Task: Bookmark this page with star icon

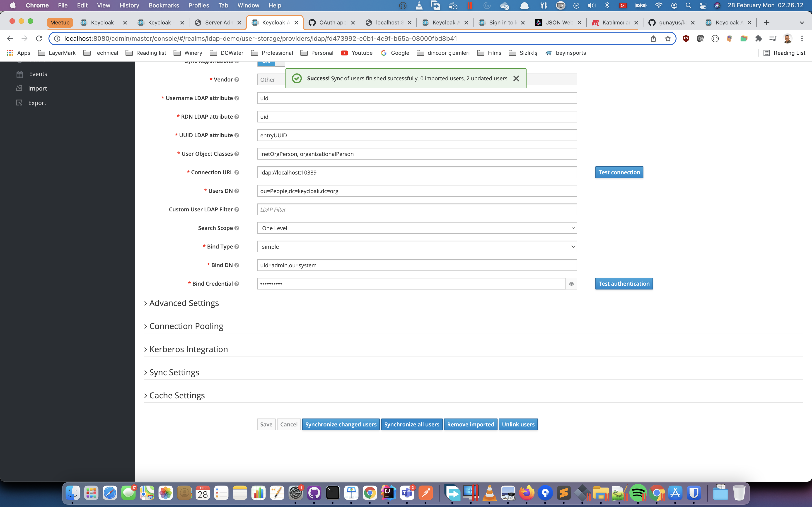Action: [x=668, y=38]
